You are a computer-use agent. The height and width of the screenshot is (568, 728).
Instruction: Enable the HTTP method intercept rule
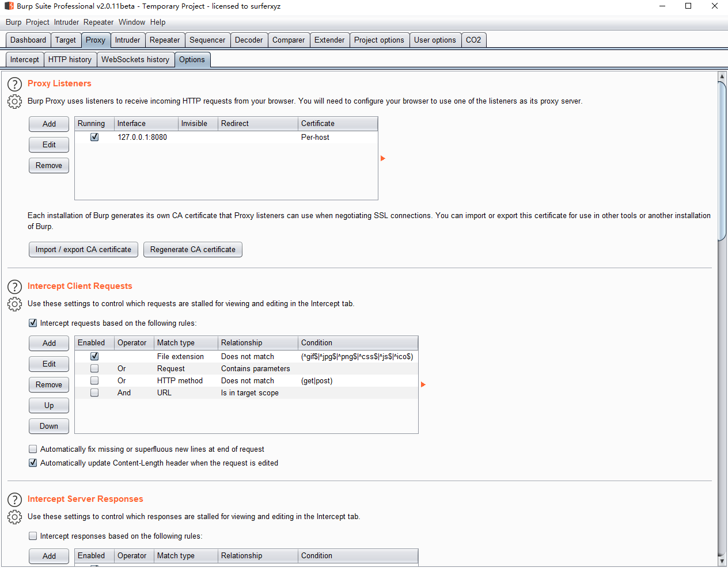tap(94, 381)
